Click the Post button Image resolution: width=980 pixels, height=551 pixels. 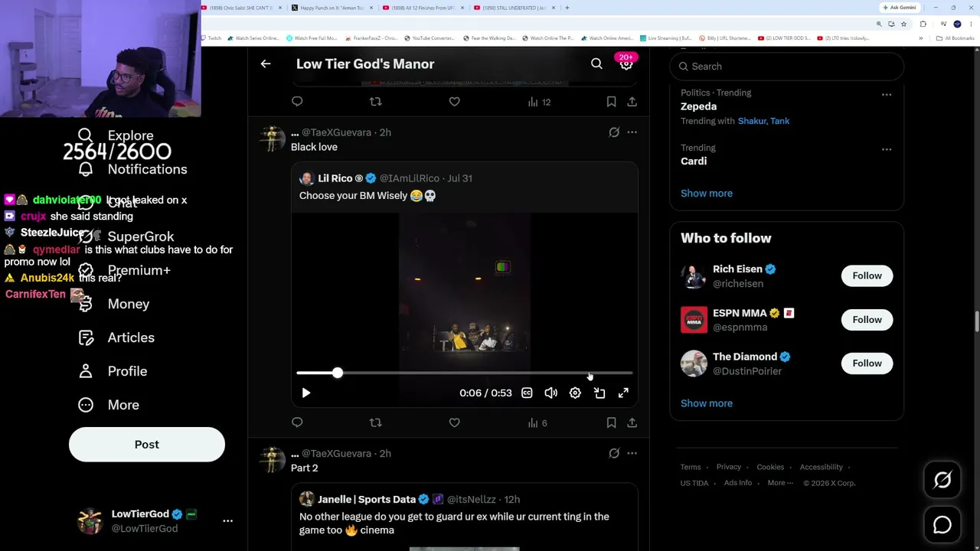pos(147,445)
